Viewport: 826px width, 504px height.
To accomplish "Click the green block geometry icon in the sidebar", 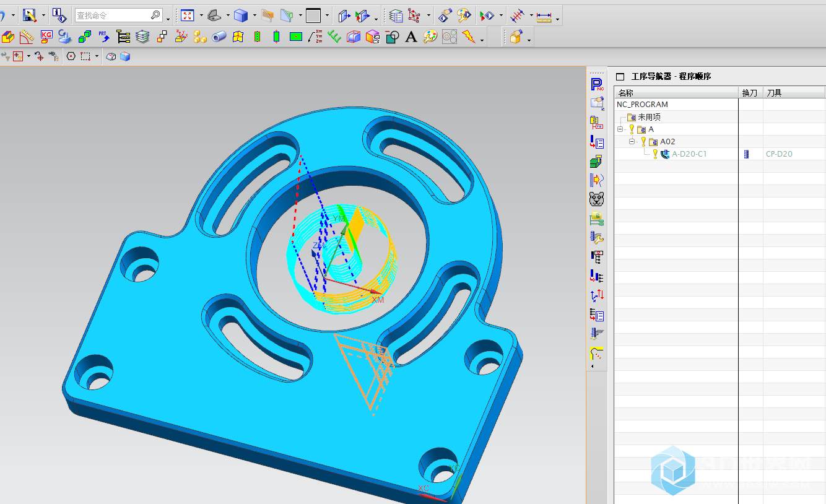I will [597, 161].
